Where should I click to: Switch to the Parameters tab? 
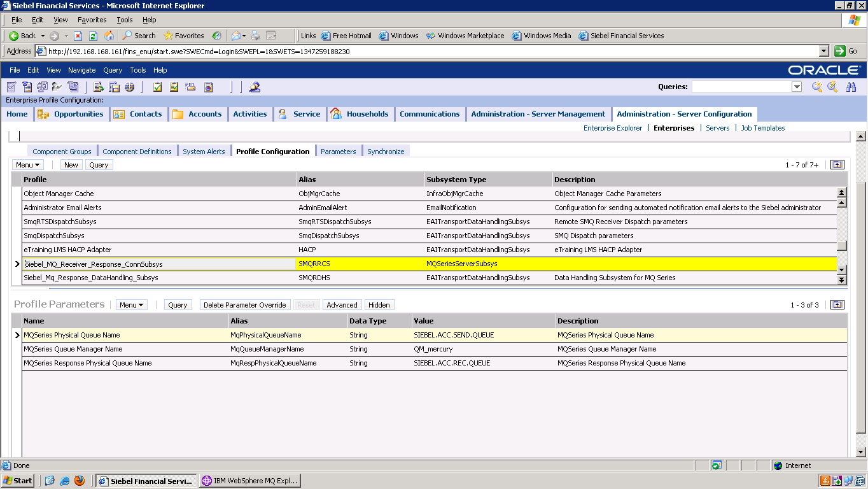pyautogui.click(x=339, y=152)
